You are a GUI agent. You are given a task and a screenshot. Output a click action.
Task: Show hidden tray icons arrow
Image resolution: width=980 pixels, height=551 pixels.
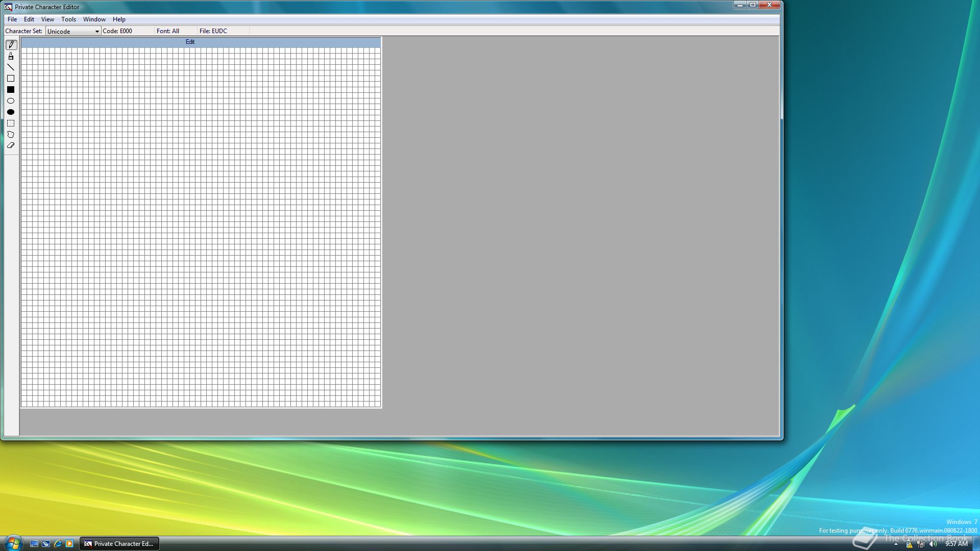(896, 544)
